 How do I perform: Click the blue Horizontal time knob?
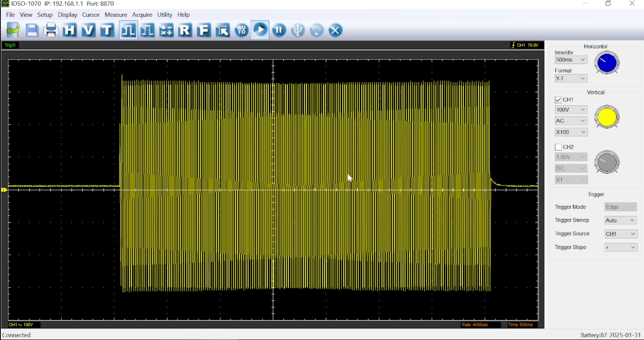607,63
